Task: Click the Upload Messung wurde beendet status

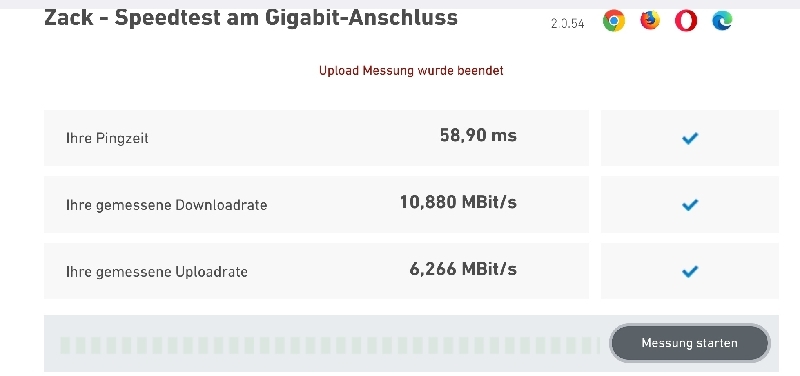Action: [411, 70]
